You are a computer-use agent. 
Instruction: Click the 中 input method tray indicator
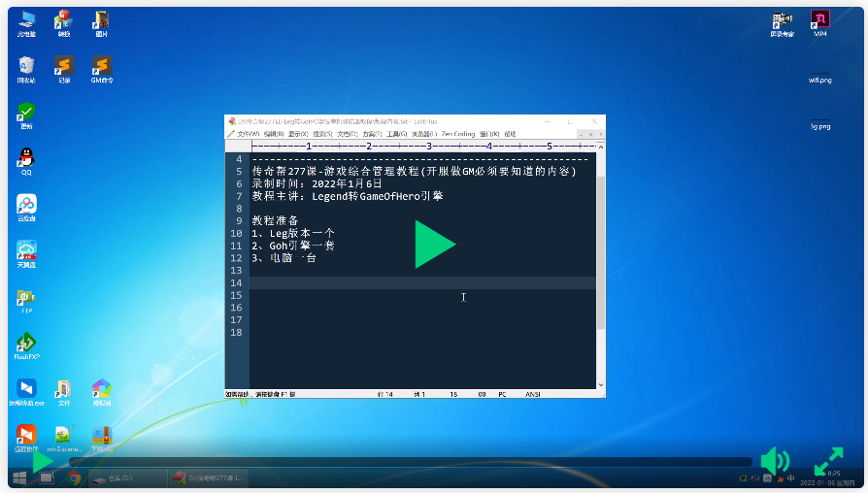[791, 478]
